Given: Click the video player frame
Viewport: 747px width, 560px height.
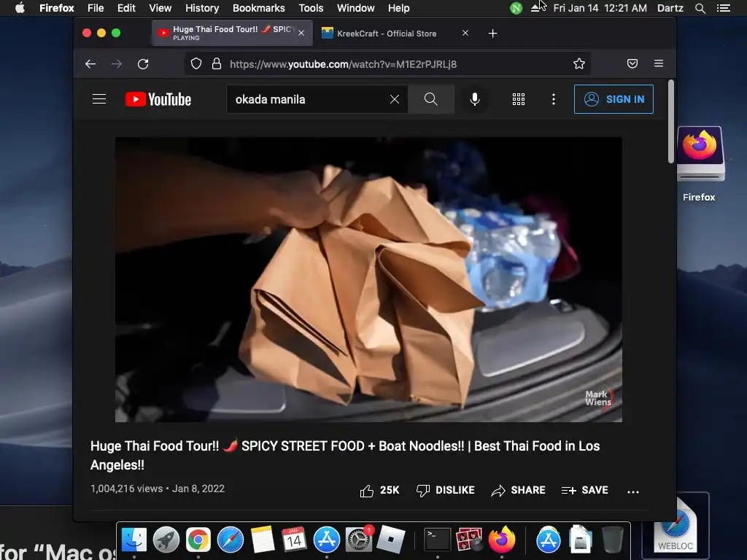Looking at the screenshot, I should pos(368,279).
